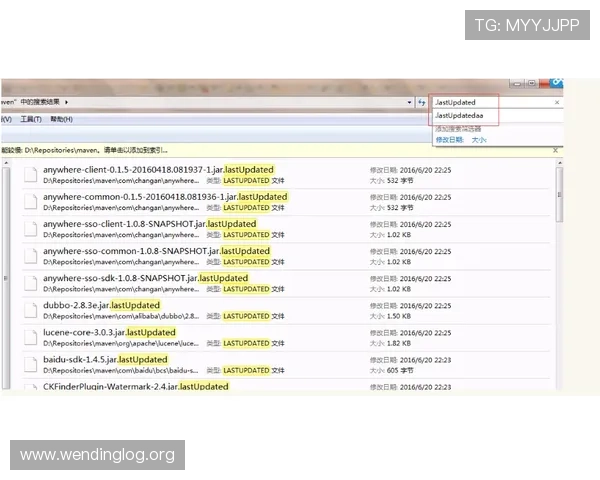Click the file icon beside anywhere-sso-common-1.0.8-SNAPSHOT
600x480 pixels.
pyautogui.click(x=31, y=256)
